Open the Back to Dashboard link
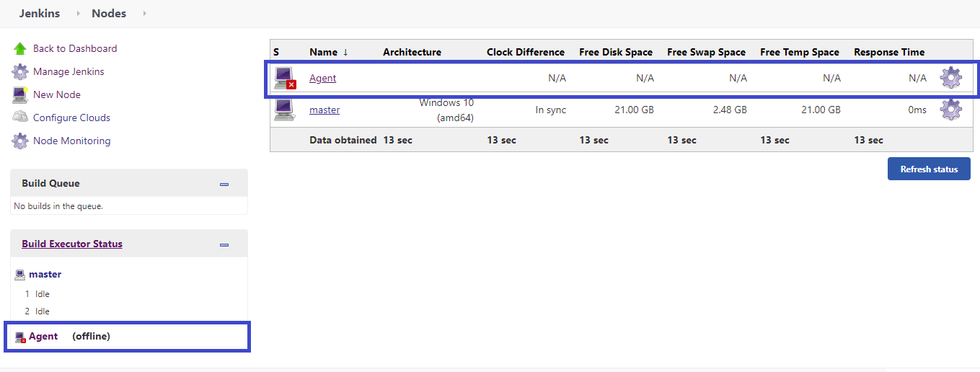Screen dimensions: 980x372 [x=75, y=48]
